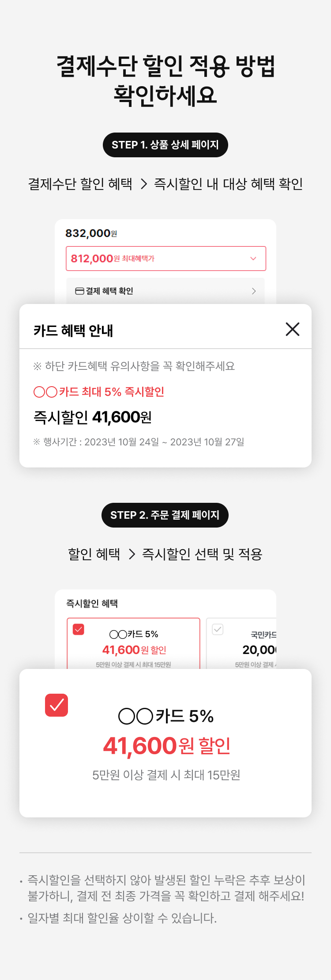Click the STEP 2. 주문 결제 페이지 badge

click(165, 515)
